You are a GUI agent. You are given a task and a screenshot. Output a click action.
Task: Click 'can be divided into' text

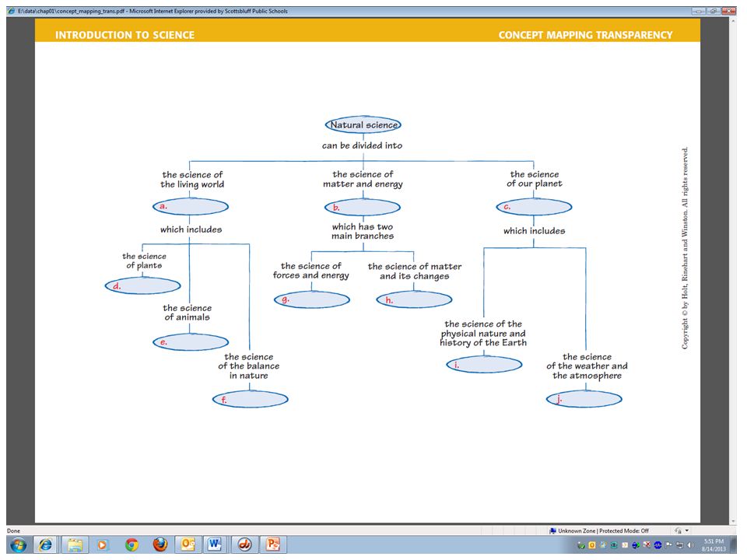tap(362, 145)
